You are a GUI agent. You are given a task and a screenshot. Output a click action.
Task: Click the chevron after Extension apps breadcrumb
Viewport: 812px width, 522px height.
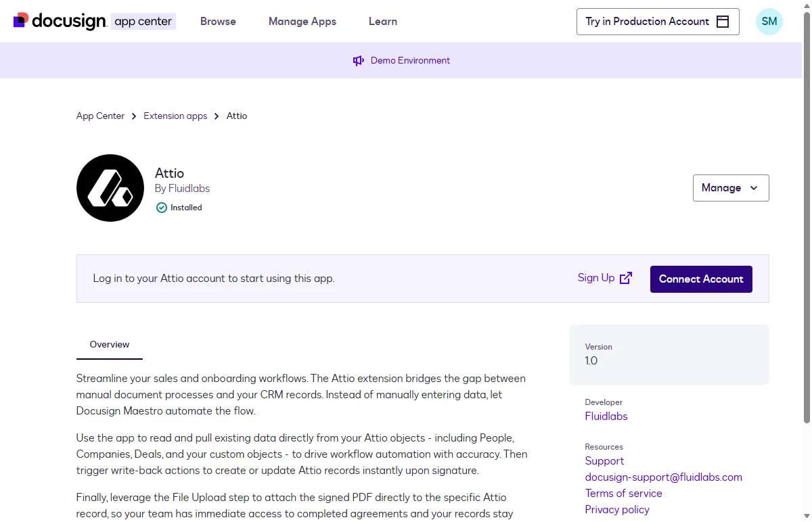coord(217,116)
